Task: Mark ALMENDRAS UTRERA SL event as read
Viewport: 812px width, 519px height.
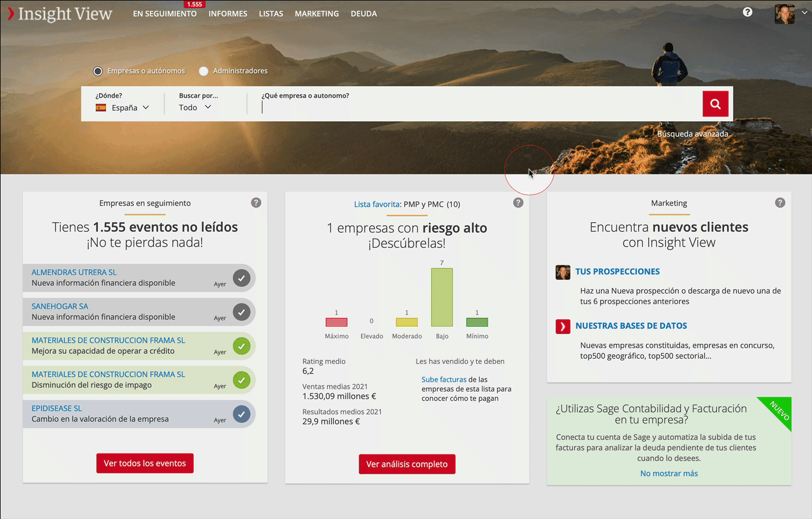Action: click(241, 278)
